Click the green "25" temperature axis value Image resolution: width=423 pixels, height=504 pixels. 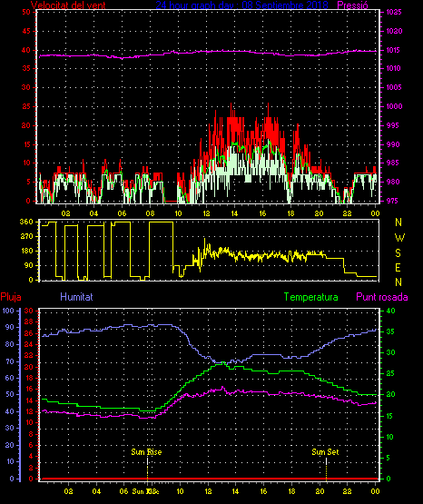point(390,373)
